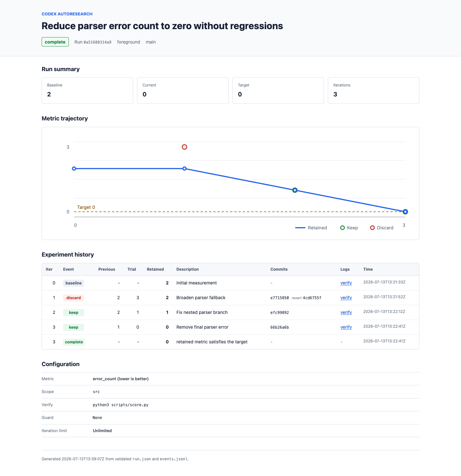461x476 pixels.
Task: Click the metric value error_count (lower is better)
Action: pos(121,379)
